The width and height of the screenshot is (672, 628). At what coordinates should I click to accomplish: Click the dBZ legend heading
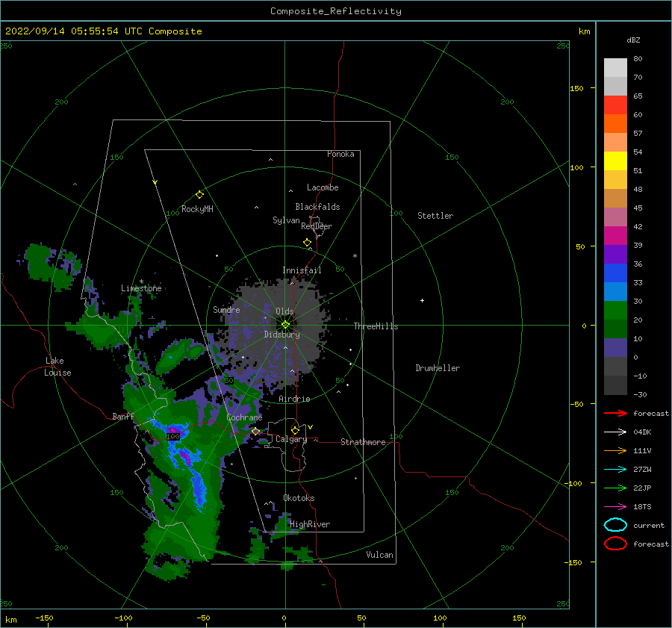[x=633, y=40]
